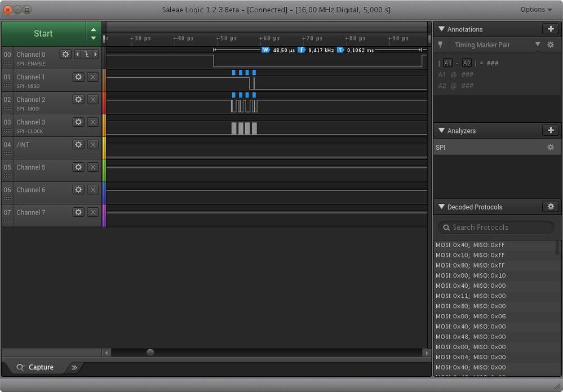Select the /INT channel label
The image size is (563, 392).
click(23, 145)
